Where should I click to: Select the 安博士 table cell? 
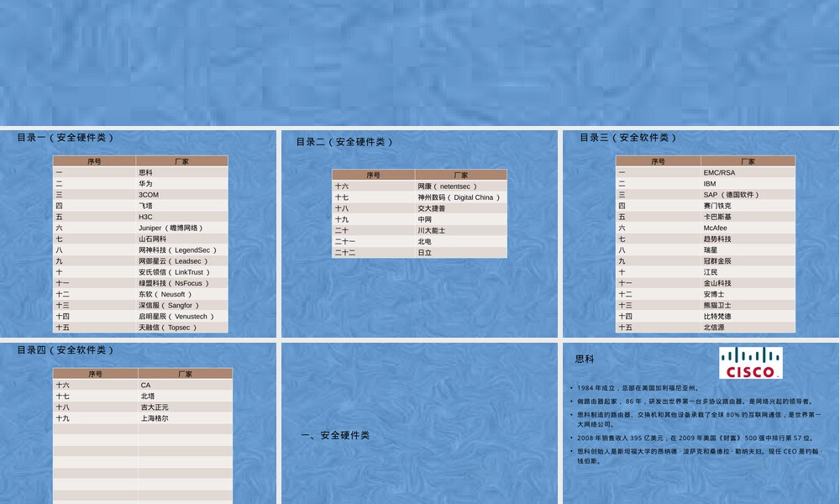748,294
